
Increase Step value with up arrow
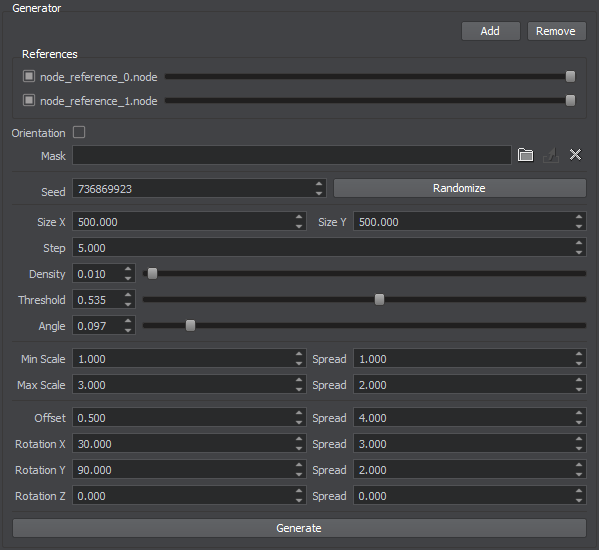[579, 243]
